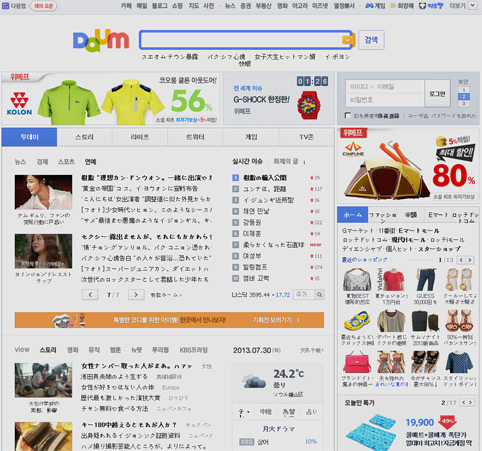This screenshot has width=482, height=451.
Task: Open the 화제의 글 tab beside 실시간 이슈
Action: (x=286, y=161)
